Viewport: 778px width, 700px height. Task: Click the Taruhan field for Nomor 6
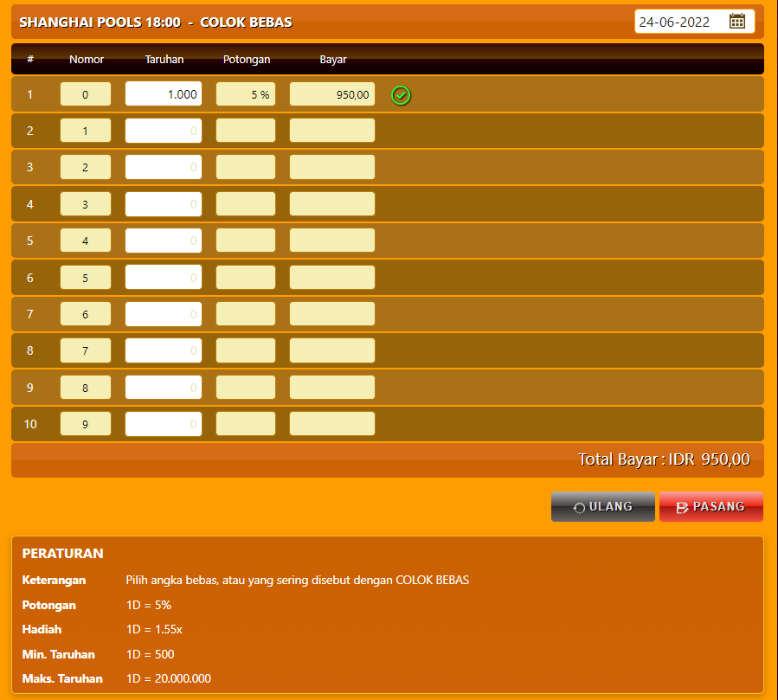click(x=164, y=314)
